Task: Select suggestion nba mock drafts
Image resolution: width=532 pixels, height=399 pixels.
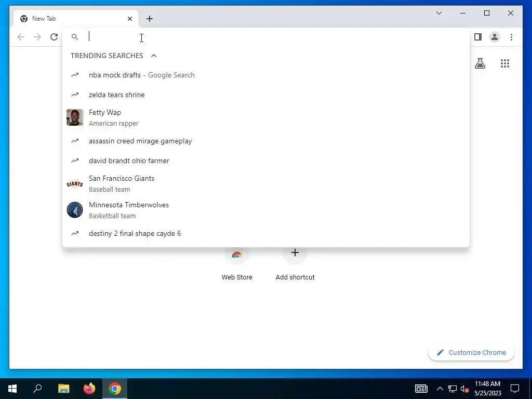Action: pyautogui.click(x=266, y=75)
